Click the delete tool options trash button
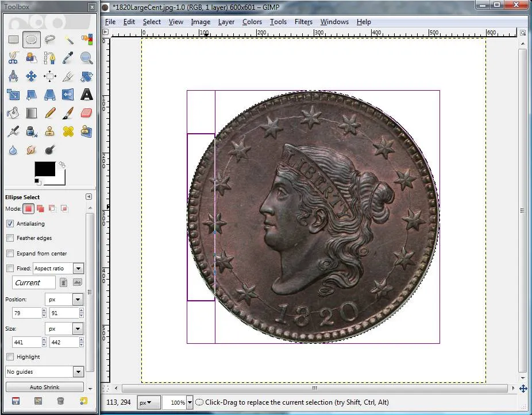 60,401
